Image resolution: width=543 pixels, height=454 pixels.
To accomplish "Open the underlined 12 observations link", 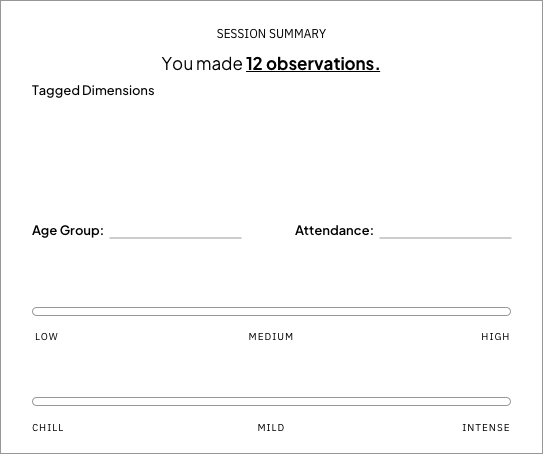I will point(313,64).
